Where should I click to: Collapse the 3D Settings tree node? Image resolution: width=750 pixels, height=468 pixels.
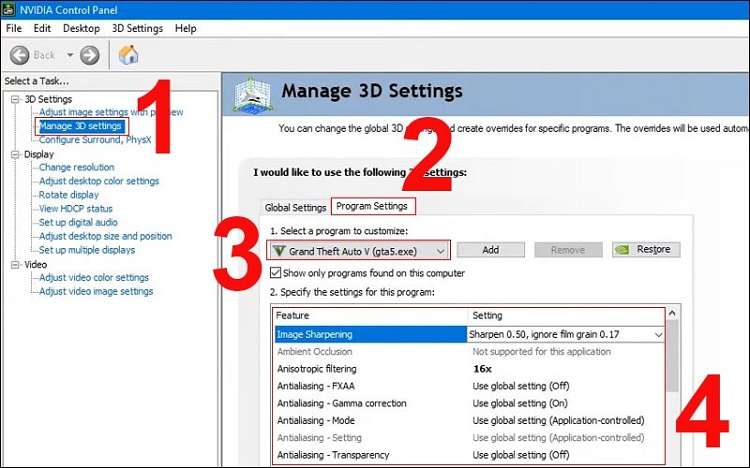pyautogui.click(x=15, y=99)
